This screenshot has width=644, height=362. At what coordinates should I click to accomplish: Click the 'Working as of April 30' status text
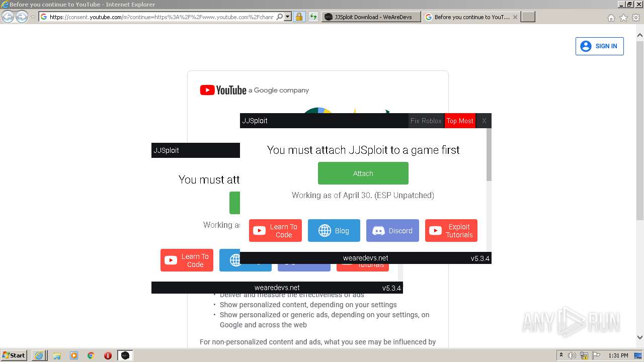[363, 195]
